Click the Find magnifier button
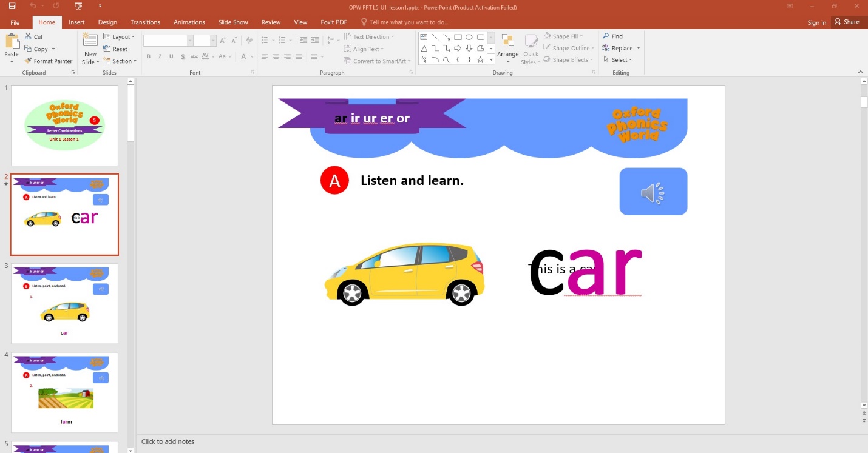 coord(612,36)
